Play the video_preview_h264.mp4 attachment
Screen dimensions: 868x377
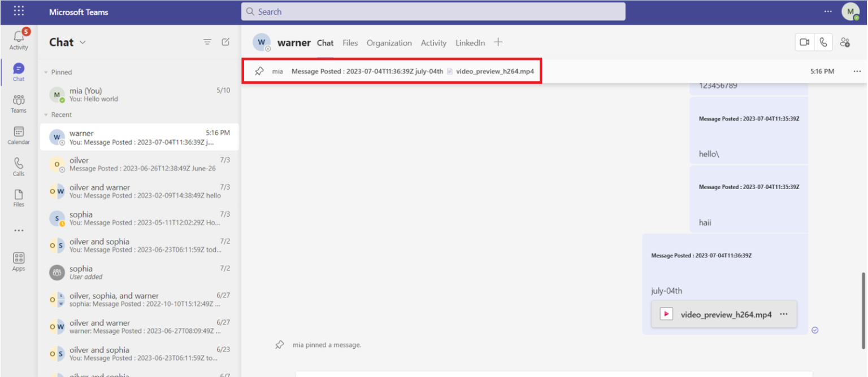(x=667, y=314)
